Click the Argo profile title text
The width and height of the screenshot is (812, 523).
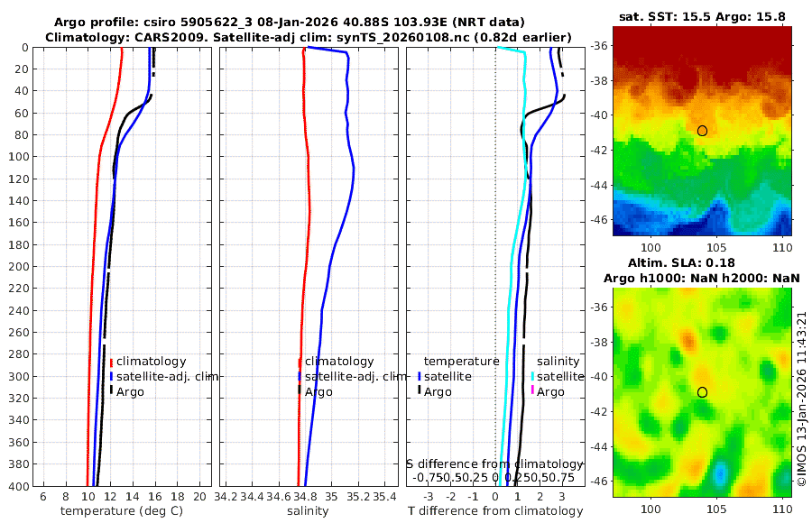click(289, 23)
